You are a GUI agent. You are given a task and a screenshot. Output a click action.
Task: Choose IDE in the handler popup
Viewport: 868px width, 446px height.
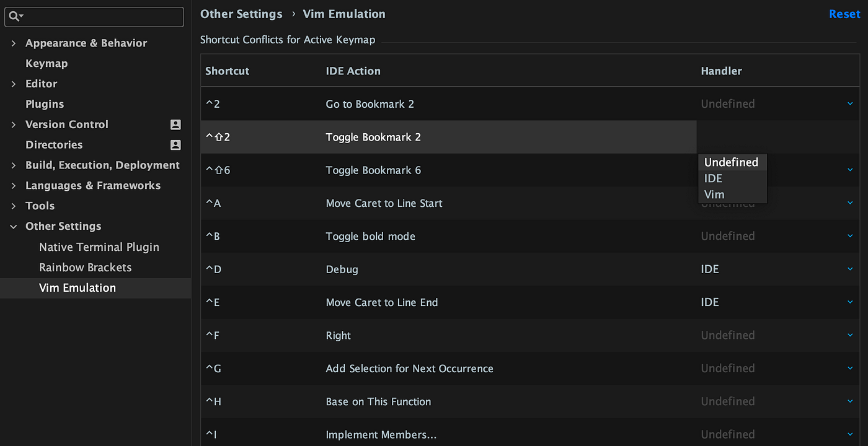(713, 178)
